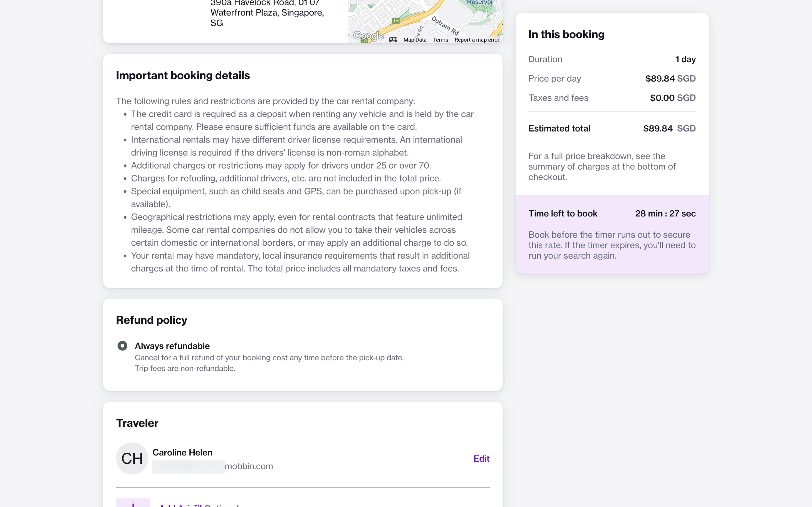The width and height of the screenshot is (812, 507).
Task: Edit the traveler Caroline Helen
Action: pos(481,458)
